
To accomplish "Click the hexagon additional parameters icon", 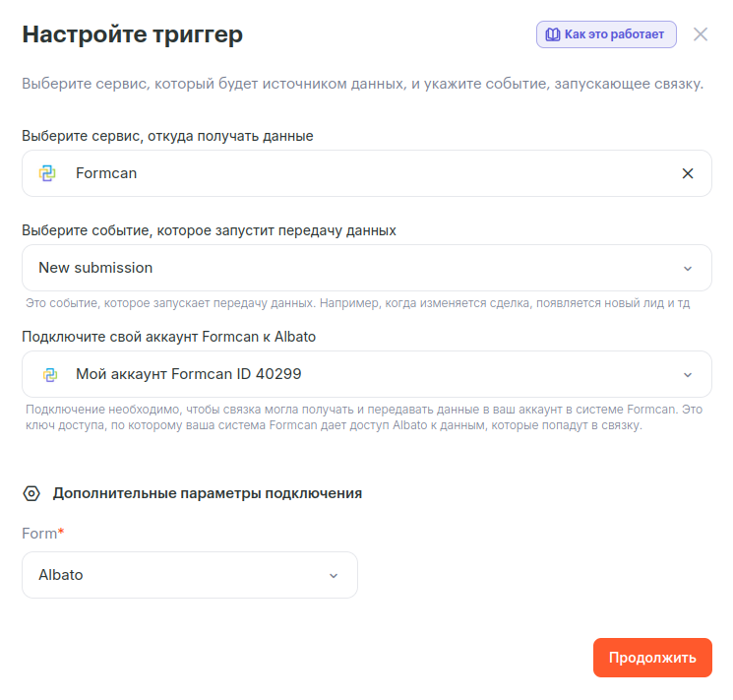I will click(x=31, y=494).
